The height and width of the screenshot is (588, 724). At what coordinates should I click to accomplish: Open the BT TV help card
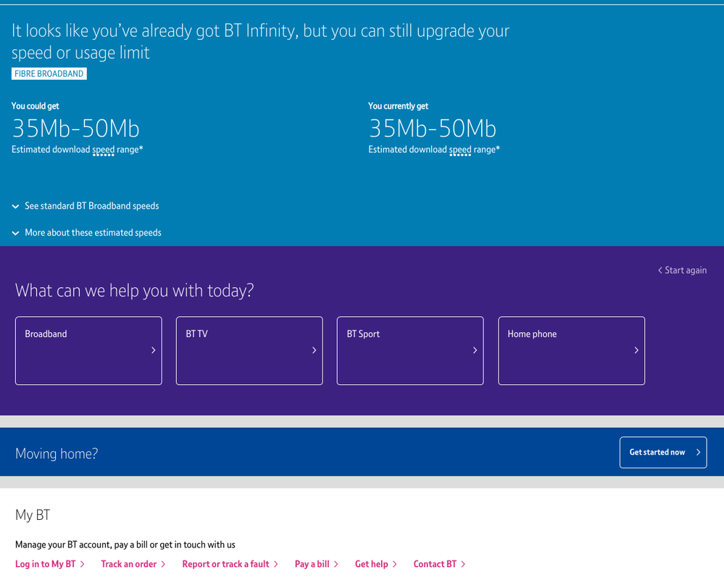pos(249,351)
